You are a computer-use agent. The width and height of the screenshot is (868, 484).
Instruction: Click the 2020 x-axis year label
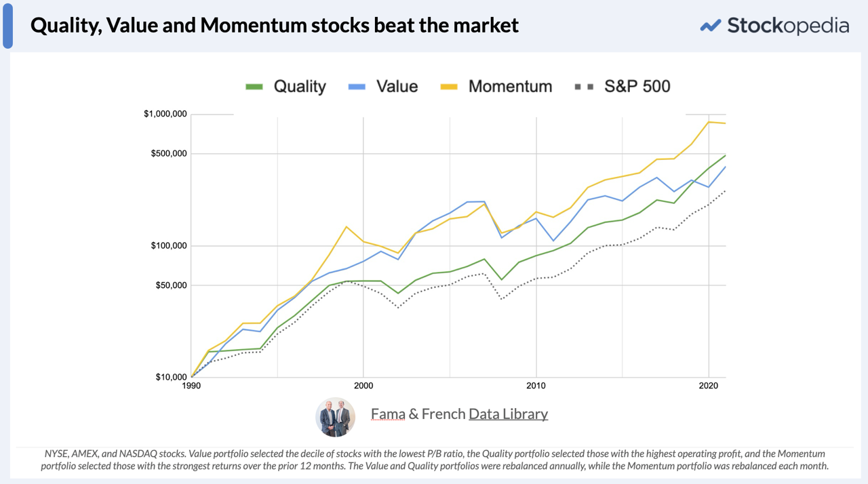709,384
